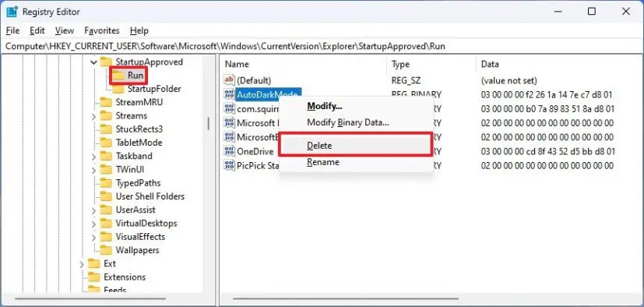Select the Ext folder icon
This screenshot has width=644, height=307.
click(x=94, y=264)
